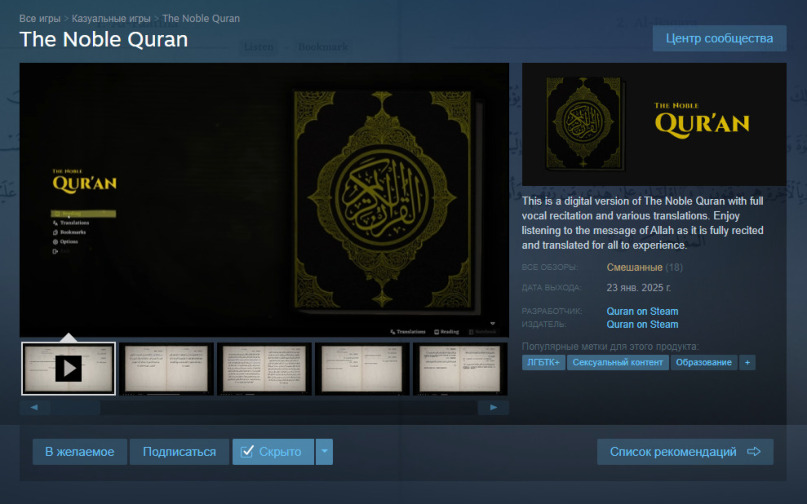Open the developer link Quran on Steam

[642, 311]
